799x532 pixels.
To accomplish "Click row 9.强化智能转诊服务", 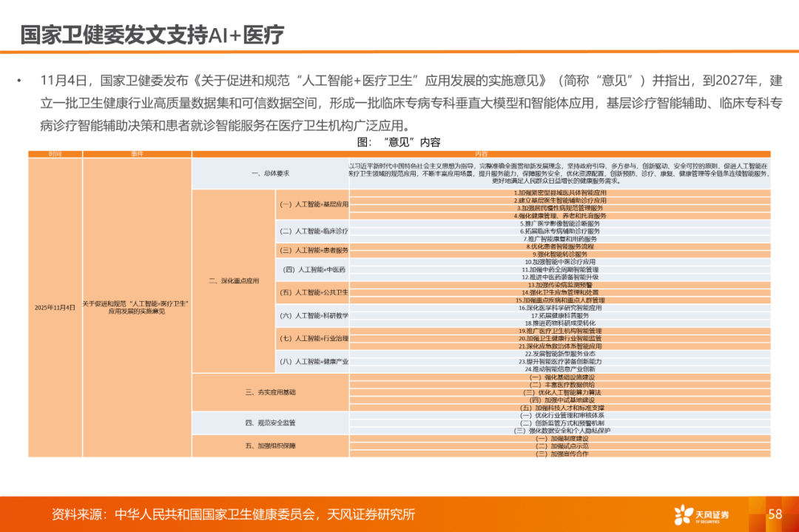I will click(560, 255).
